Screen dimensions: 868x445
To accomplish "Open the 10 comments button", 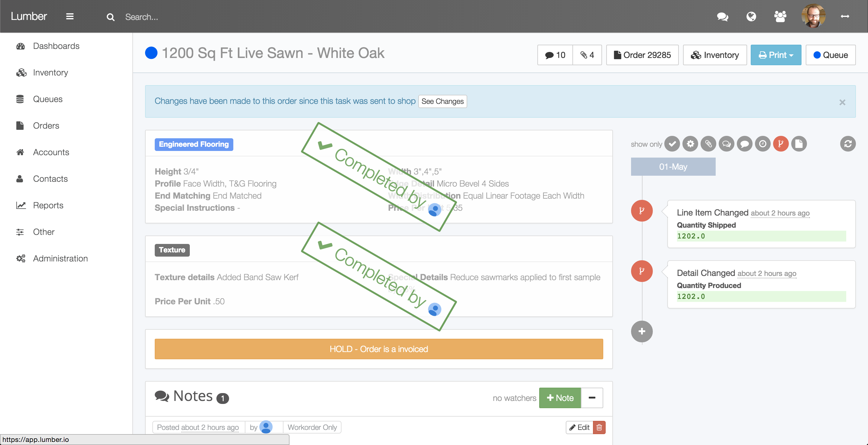I will click(555, 55).
